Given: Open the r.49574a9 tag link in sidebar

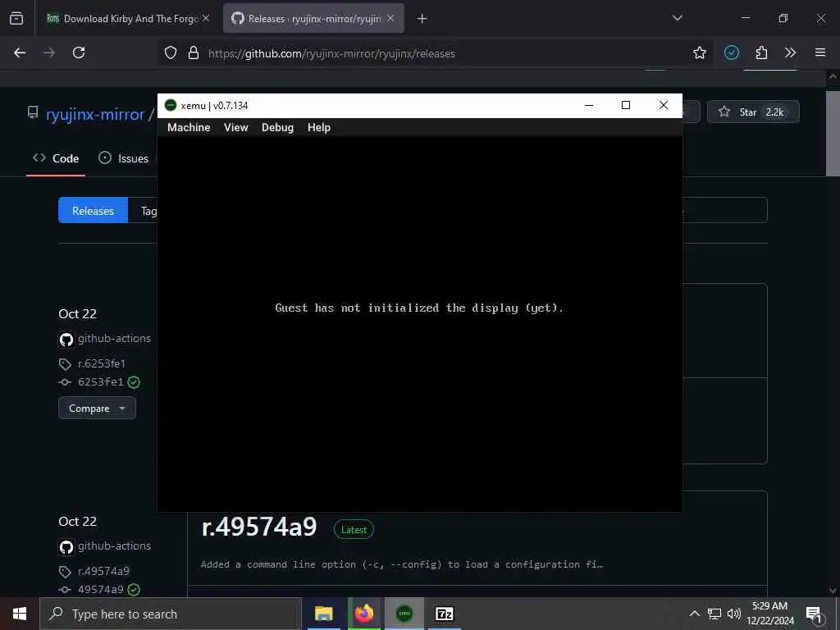Looking at the screenshot, I should 103,571.
